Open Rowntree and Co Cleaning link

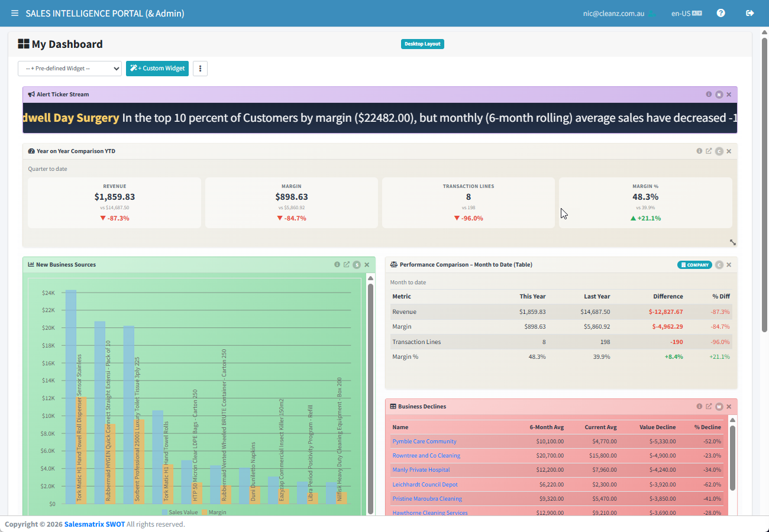point(426,456)
